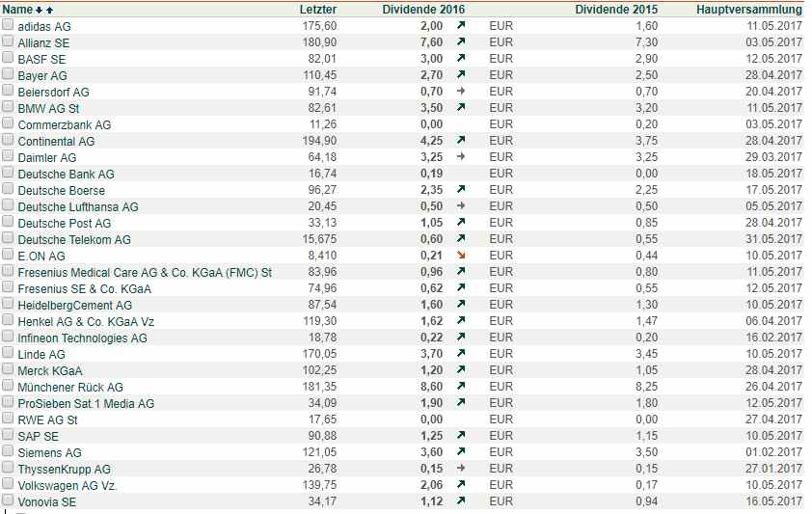Click Daimler AG meeting date 29.03.2017
This screenshot has width=812, height=514.
(773, 157)
